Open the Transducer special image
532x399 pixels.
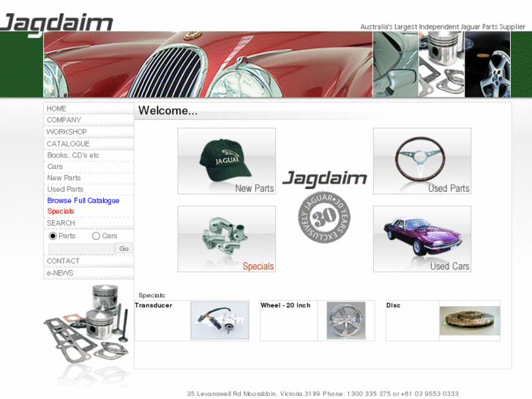220,321
